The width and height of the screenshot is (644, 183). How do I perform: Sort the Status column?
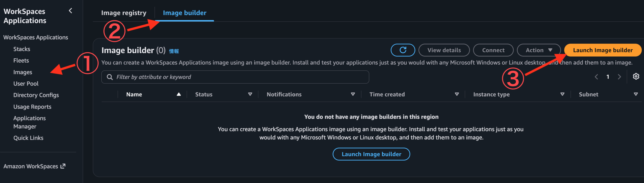[x=250, y=94]
